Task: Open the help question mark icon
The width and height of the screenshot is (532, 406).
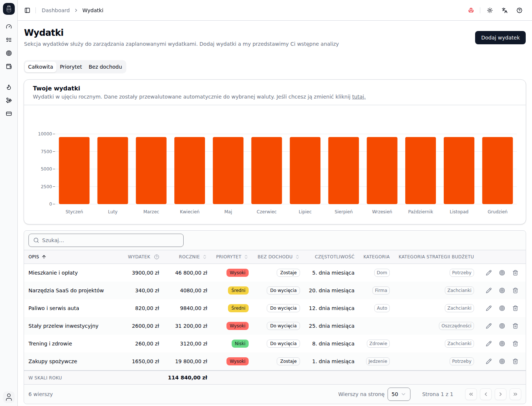Action: coord(519,10)
